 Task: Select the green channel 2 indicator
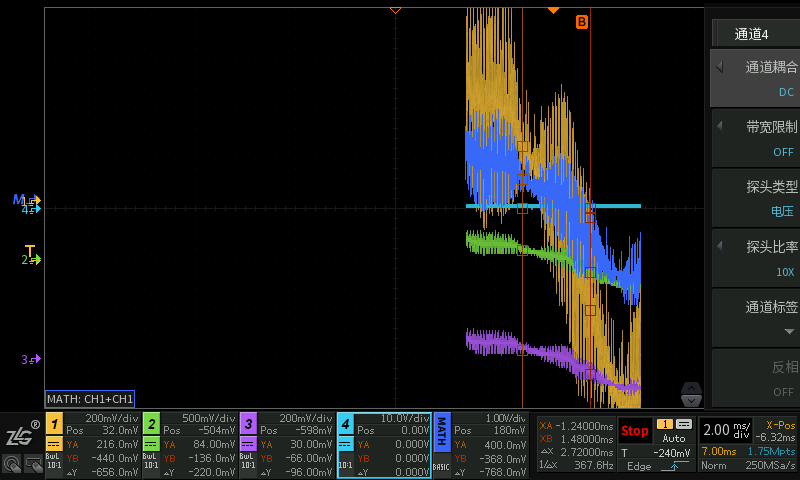(x=152, y=423)
